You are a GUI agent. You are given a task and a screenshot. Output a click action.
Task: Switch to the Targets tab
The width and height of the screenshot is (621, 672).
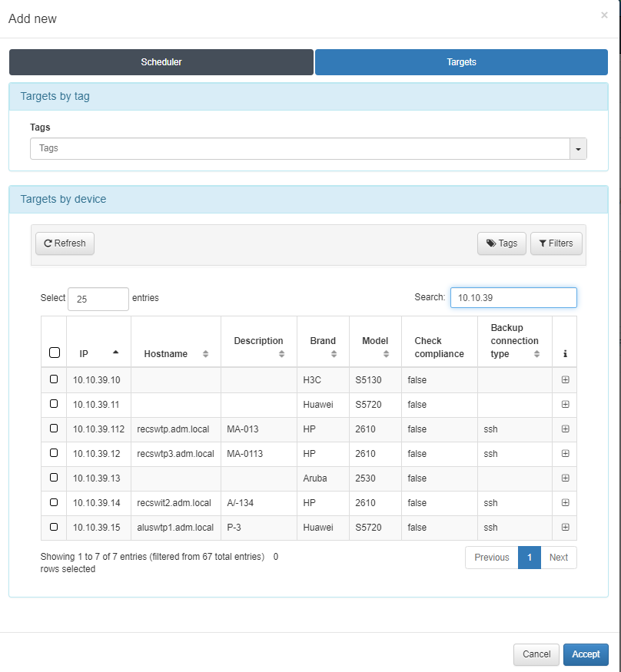click(461, 62)
